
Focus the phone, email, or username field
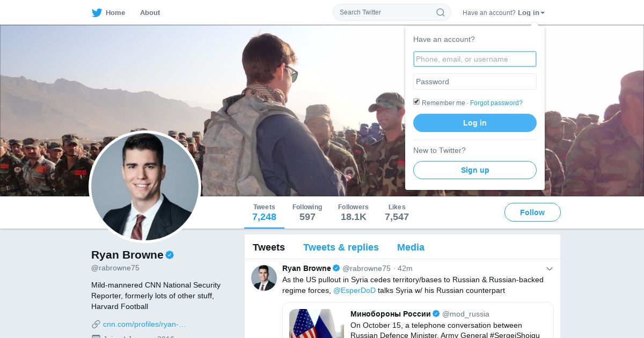[x=475, y=59]
